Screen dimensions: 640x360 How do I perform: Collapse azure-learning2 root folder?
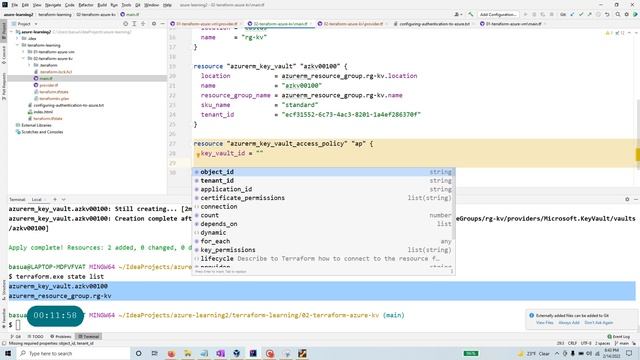[x=12, y=32]
